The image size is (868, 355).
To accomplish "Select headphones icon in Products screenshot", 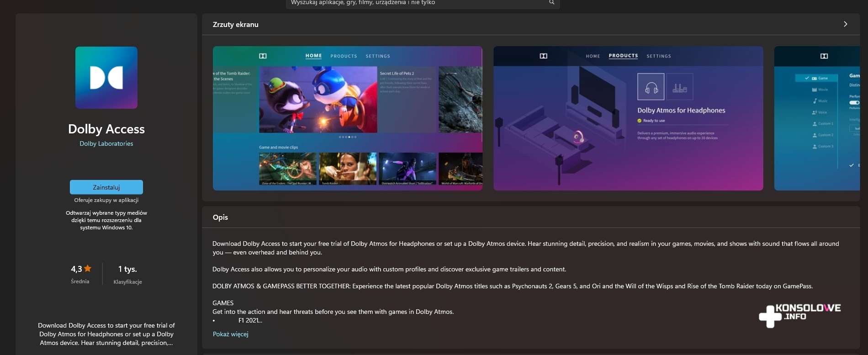I will click(651, 87).
